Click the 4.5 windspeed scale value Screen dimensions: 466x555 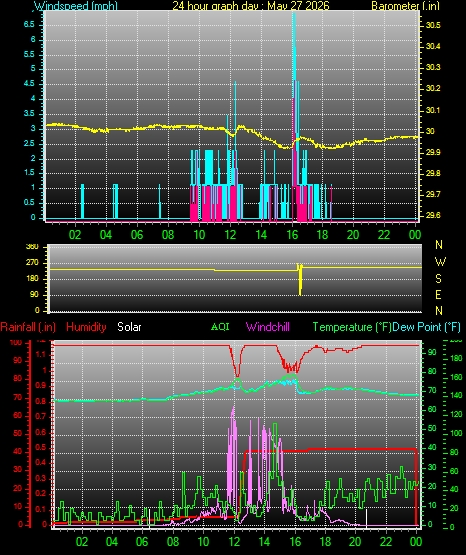click(29, 84)
